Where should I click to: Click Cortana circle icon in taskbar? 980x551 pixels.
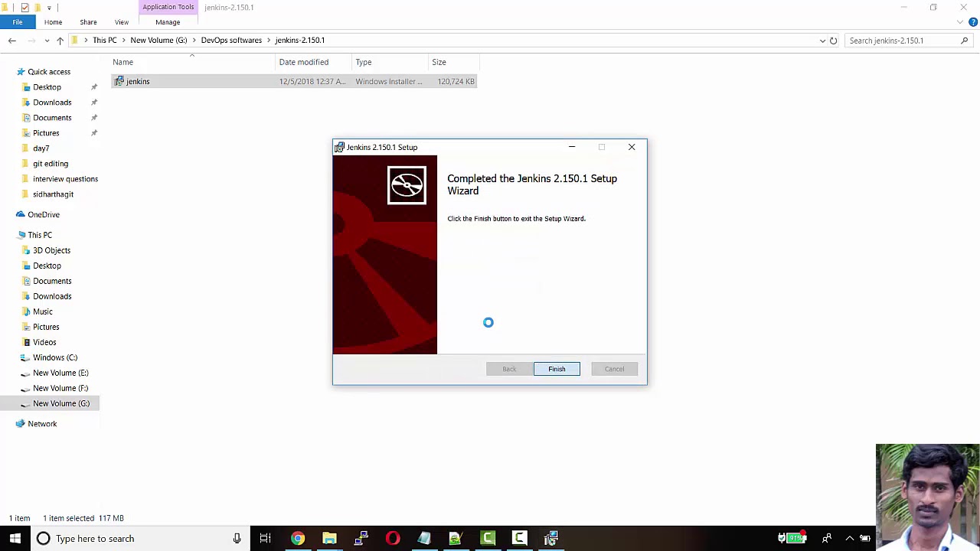(x=44, y=539)
